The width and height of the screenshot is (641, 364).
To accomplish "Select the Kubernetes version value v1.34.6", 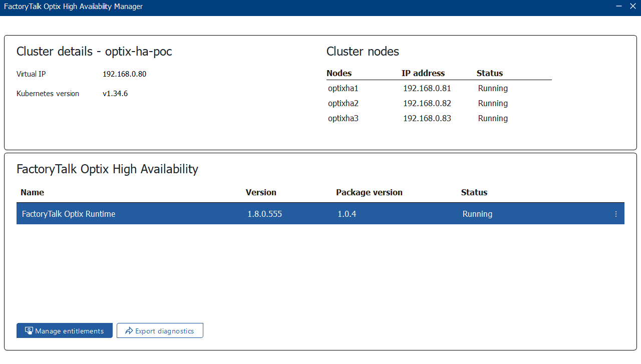I will [115, 94].
